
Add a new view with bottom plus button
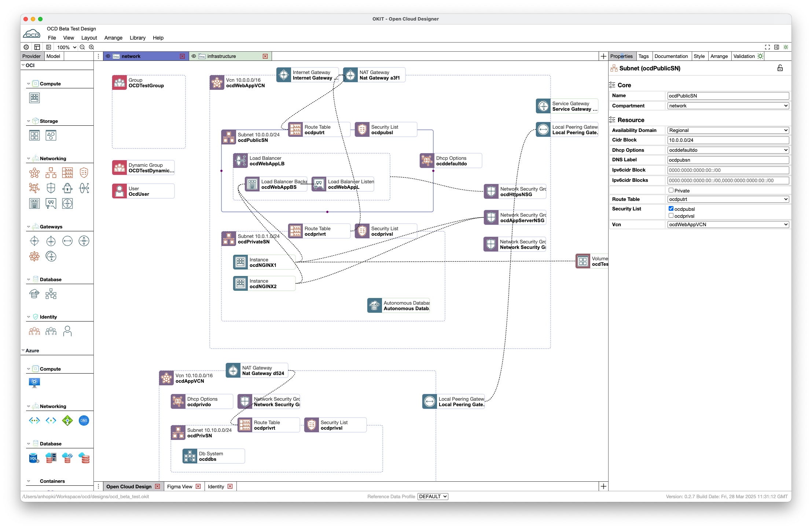603,486
